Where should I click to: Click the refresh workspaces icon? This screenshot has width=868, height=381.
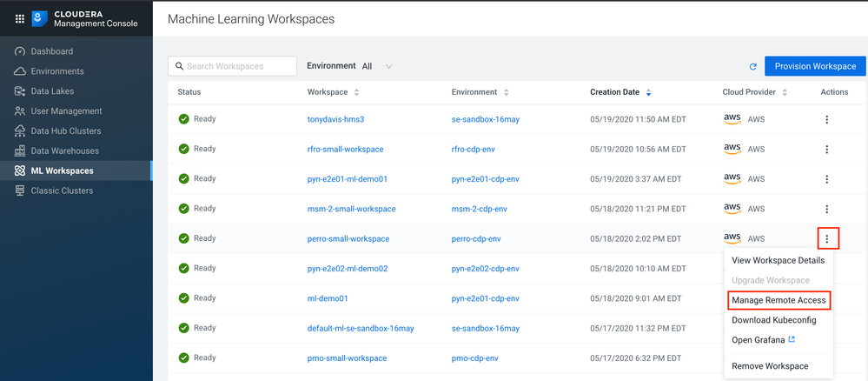click(752, 67)
